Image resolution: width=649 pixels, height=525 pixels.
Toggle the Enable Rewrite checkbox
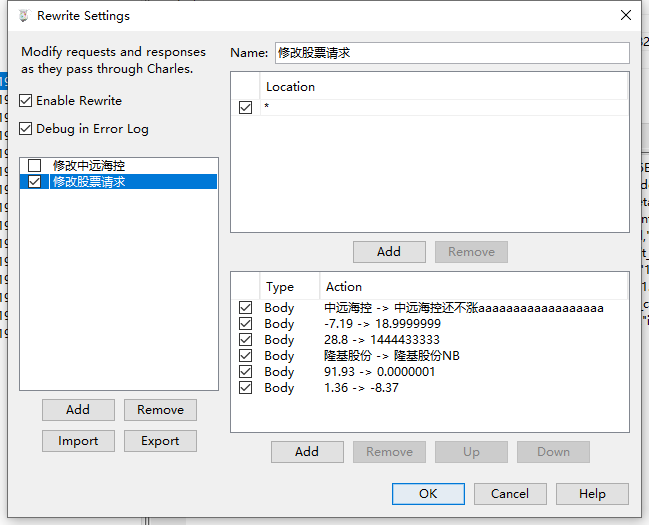point(26,101)
